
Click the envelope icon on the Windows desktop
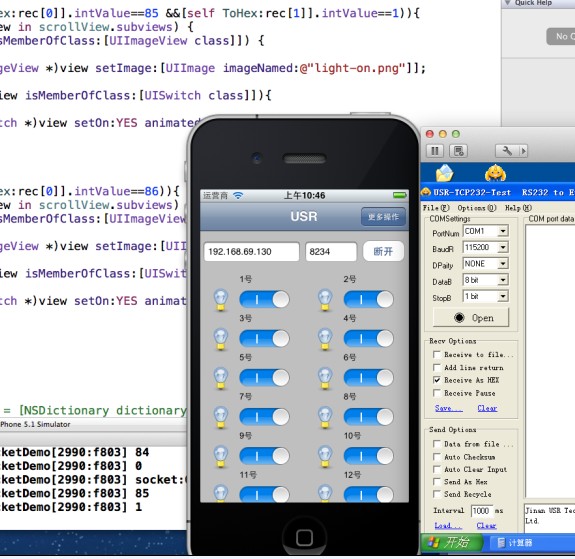(x=444, y=173)
